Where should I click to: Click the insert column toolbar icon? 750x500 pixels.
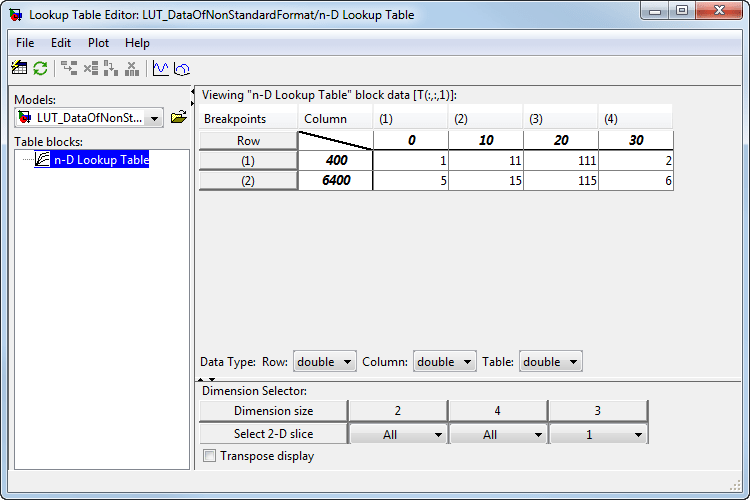pos(110,68)
